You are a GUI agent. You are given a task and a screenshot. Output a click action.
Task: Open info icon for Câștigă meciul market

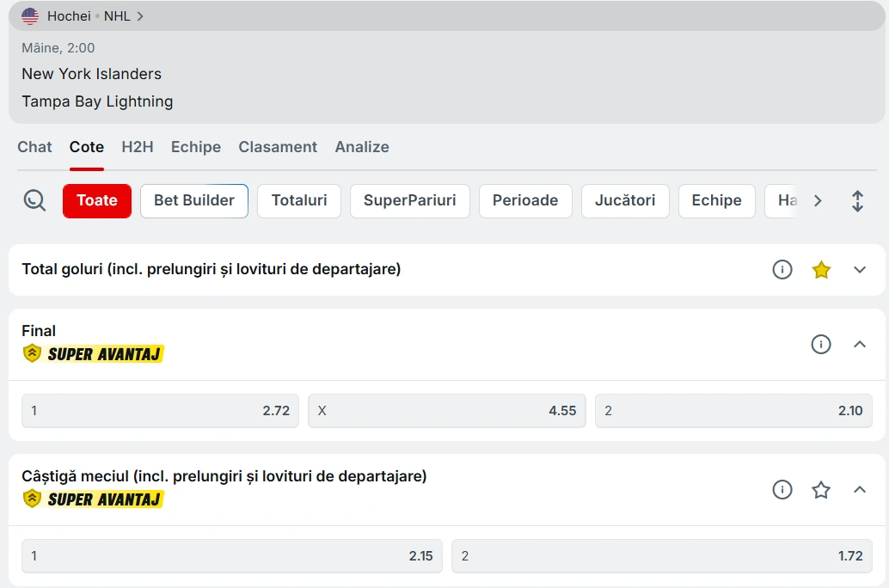tap(782, 490)
